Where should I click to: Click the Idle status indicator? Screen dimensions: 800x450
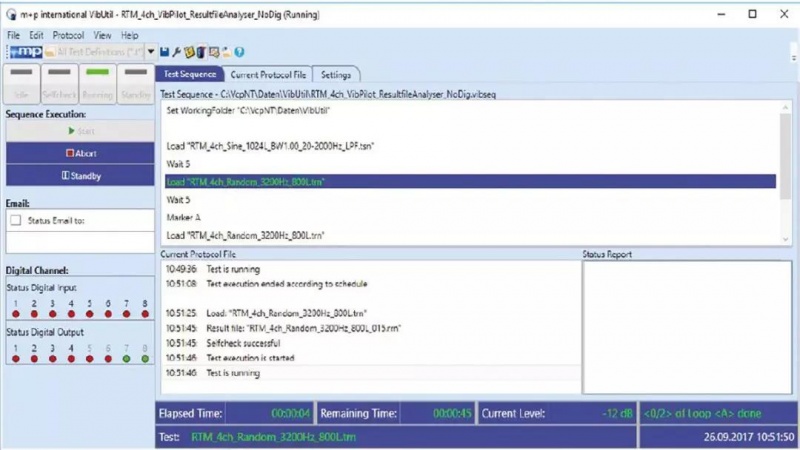[23, 84]
